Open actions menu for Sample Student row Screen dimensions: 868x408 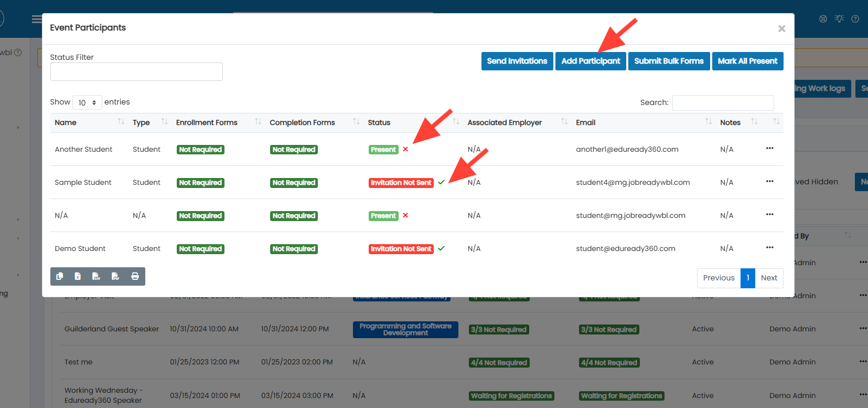[x=770, y=181]
